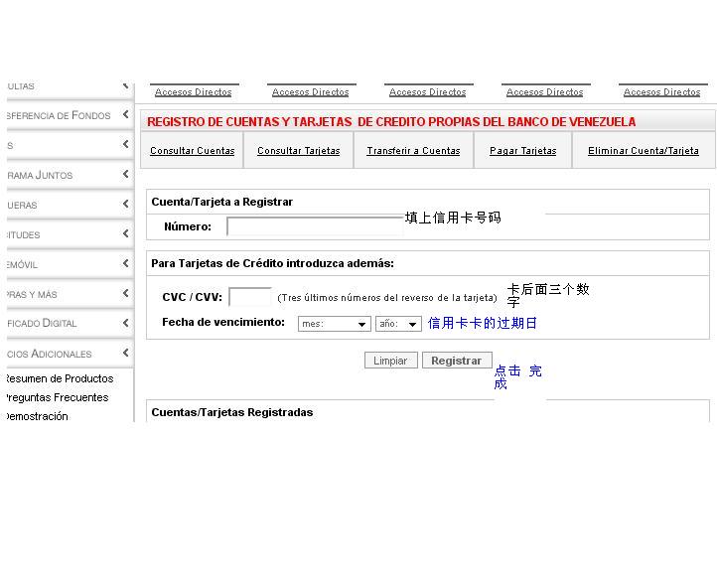Focus the CVC / CVV field
The height and width of the screenshot is (588, 717).
click(x=250, y=297)
